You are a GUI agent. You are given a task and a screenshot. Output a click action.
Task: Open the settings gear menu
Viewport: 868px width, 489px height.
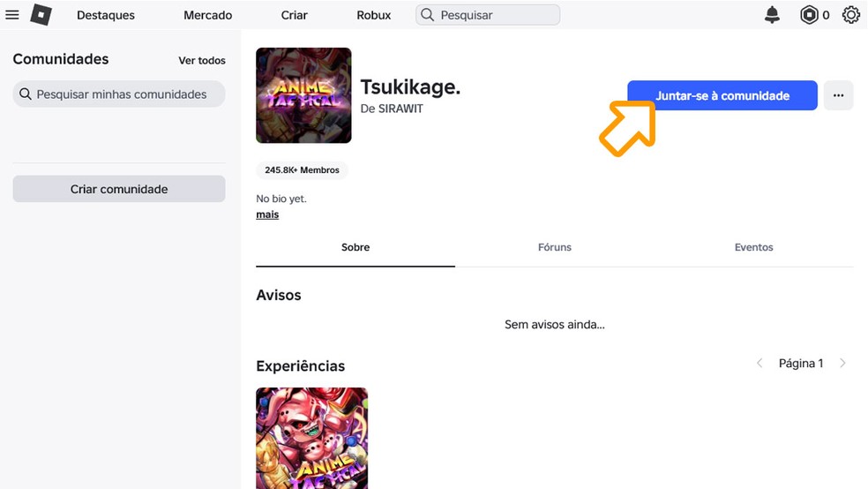[850, 15]
